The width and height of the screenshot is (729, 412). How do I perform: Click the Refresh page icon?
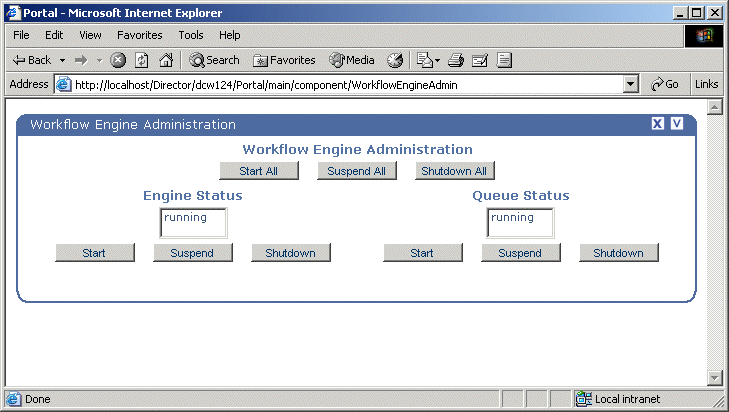(142, 60)
